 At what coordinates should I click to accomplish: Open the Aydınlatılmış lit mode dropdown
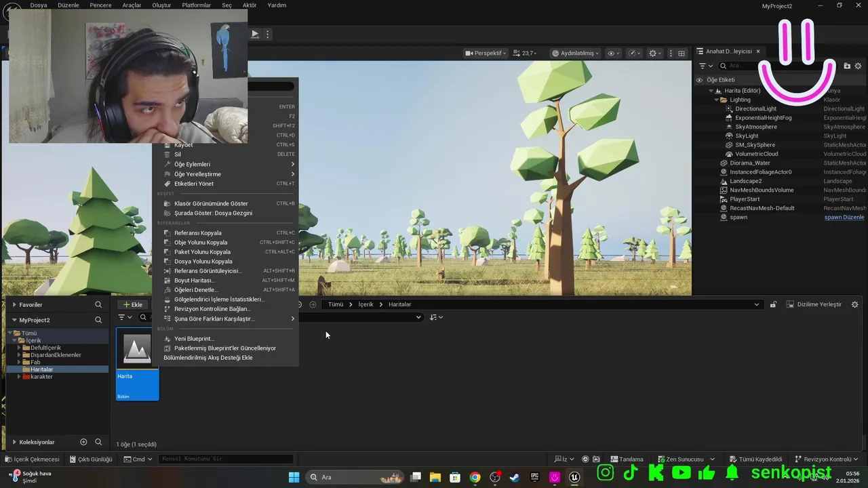(575, 53)
